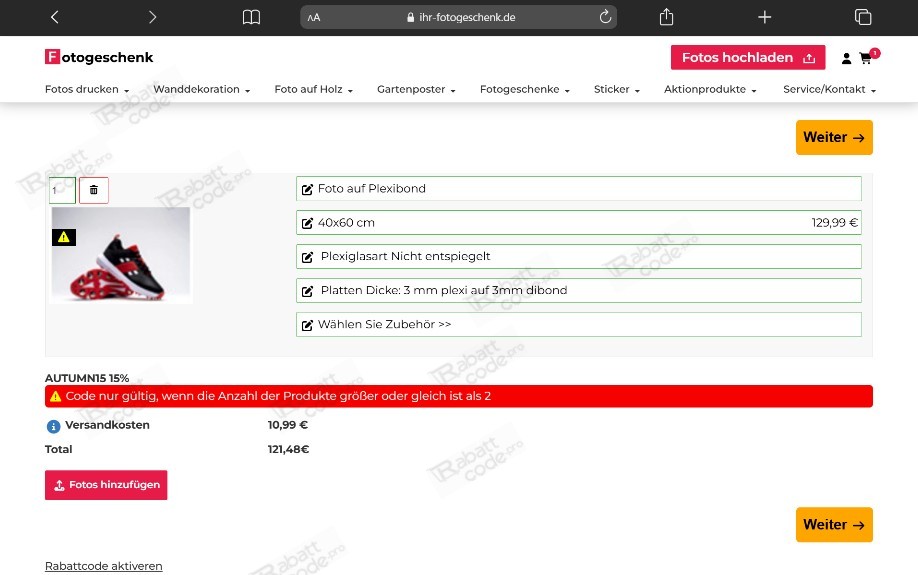Click the ihr-fotogeschenk.de address bar
The width and height of the screenshot is (918, 575).
pyautogui.click(x=458, y=17)
